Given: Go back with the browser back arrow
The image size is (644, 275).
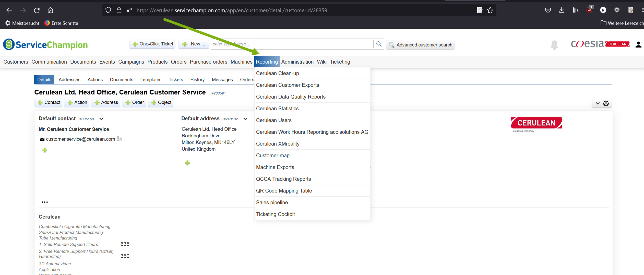Looking at the screenshot, I should 9,10.
